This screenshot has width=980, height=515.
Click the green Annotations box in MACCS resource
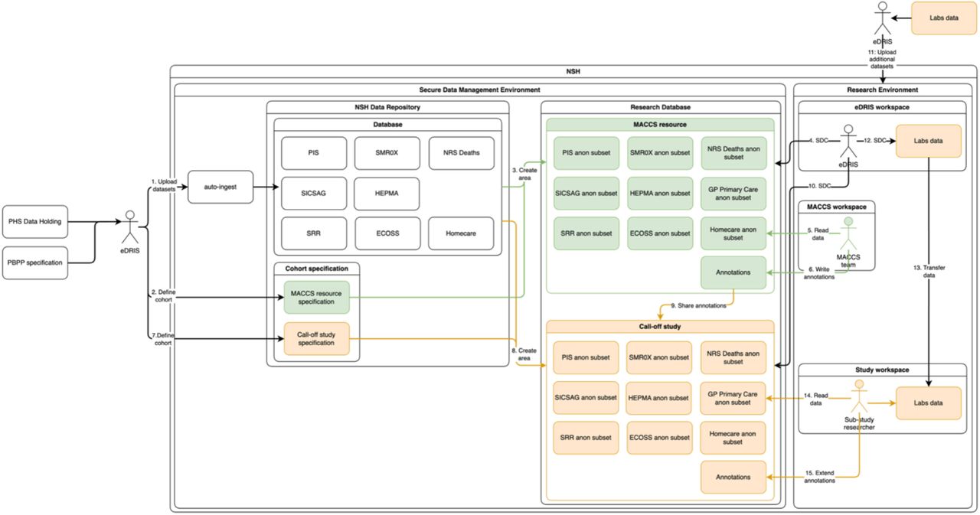(733, 272)
